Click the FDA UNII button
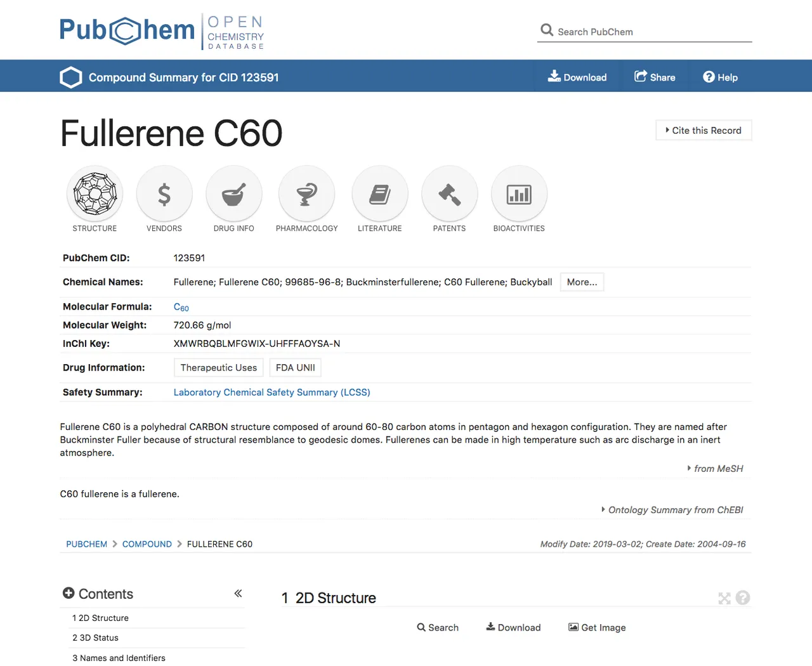 [x=296, y=368]
